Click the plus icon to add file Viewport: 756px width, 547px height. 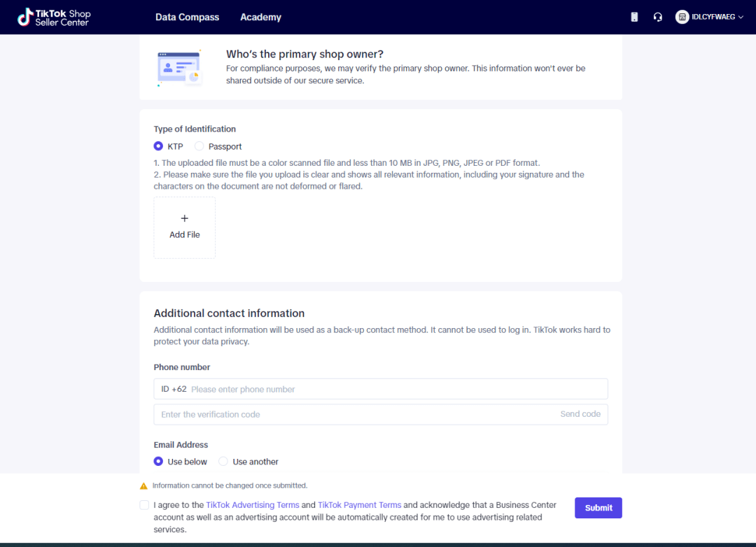pos(185,219)
